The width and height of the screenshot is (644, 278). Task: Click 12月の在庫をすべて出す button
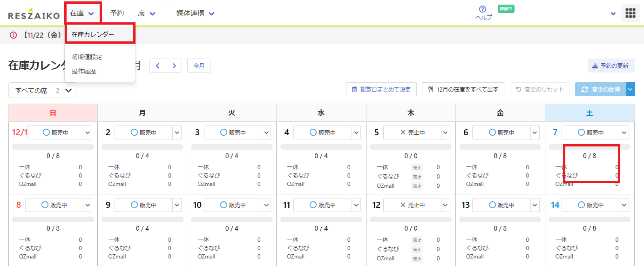(x=463, y=89)
